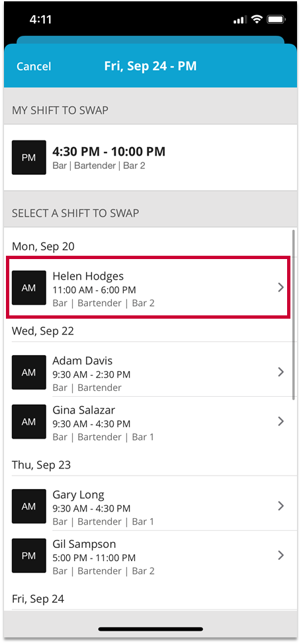Tap Gina Salazar's AM shift badge

tap(28, 421)
